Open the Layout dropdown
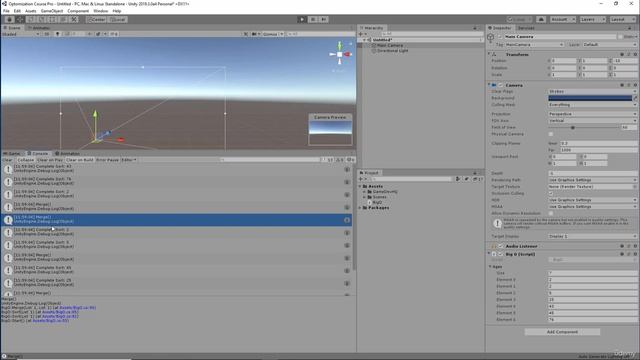This screenshot has width=640, height=360. [622, 20]
